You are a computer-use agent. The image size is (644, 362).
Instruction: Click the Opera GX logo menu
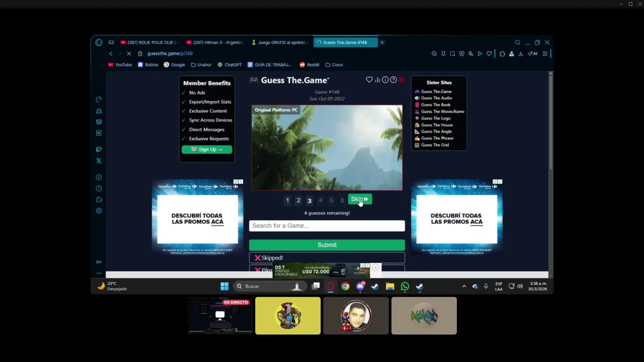pyautogui.click(x=99, y=42)
